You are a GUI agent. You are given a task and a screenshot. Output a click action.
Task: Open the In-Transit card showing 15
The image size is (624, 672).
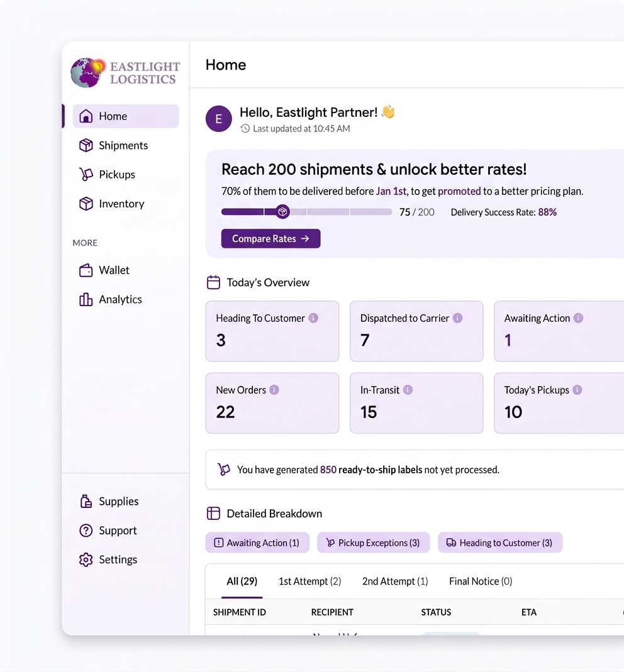pyautogui.click(x=416, y=404)
